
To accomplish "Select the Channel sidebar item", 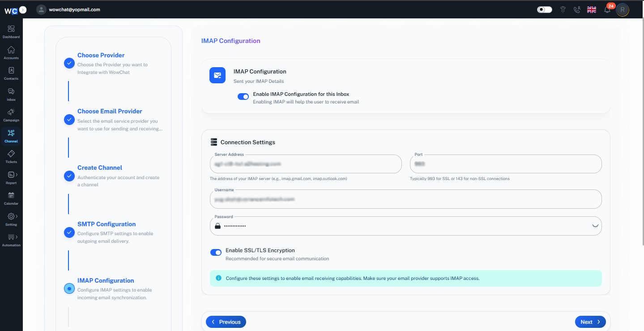I will coord(11,136).
